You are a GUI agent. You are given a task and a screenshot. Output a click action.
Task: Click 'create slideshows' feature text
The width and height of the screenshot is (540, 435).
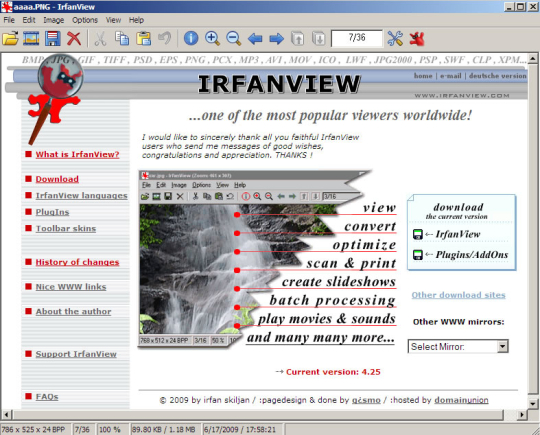[x=339, y=282]
